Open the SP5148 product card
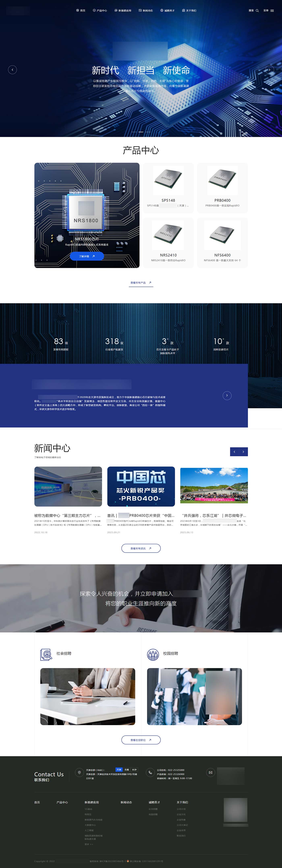The width and height of the screenshot is (282, 868). (x=168, y=188)
